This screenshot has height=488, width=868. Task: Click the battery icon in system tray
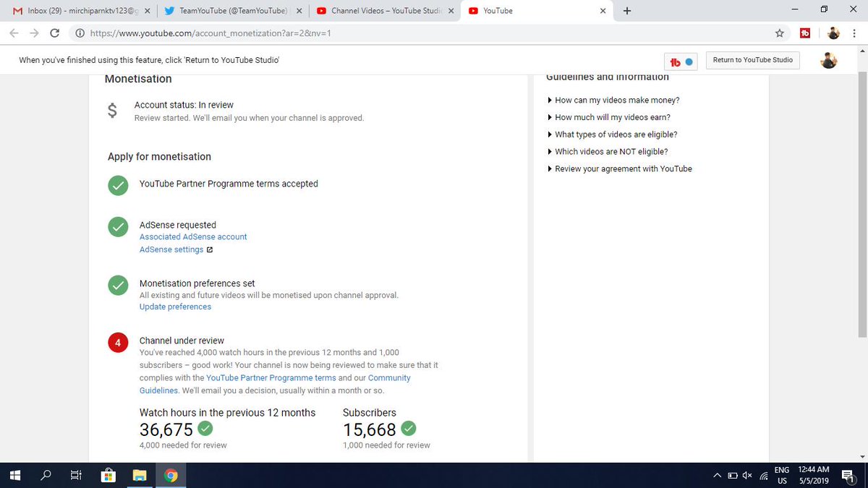(x=733, y=476)
